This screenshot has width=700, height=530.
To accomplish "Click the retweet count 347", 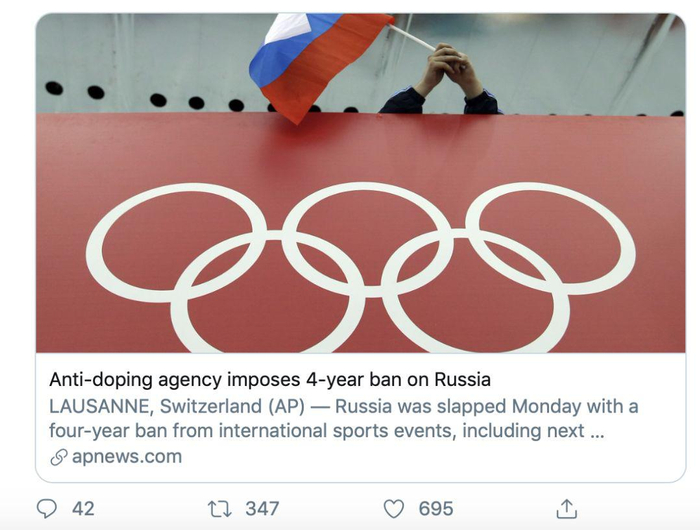I will pyautogui.click(x=262, y=509).
